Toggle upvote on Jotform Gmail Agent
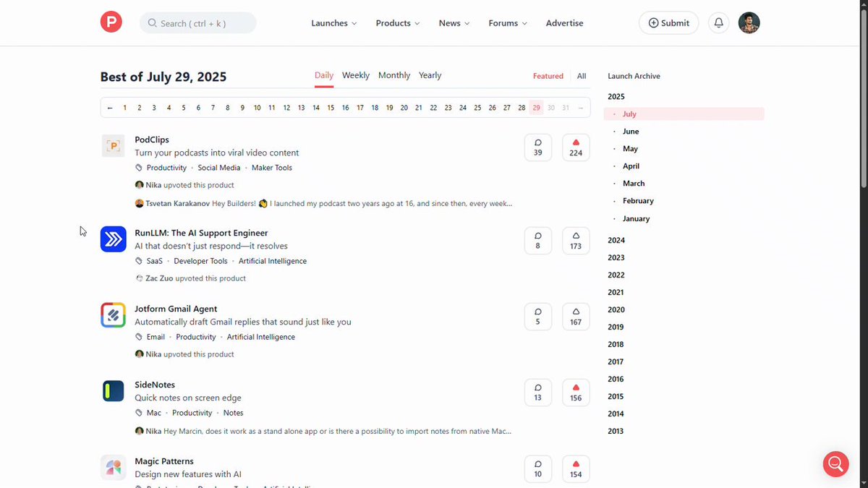The width and height of the screenshot is (868, 488). (x=576, y=317)
